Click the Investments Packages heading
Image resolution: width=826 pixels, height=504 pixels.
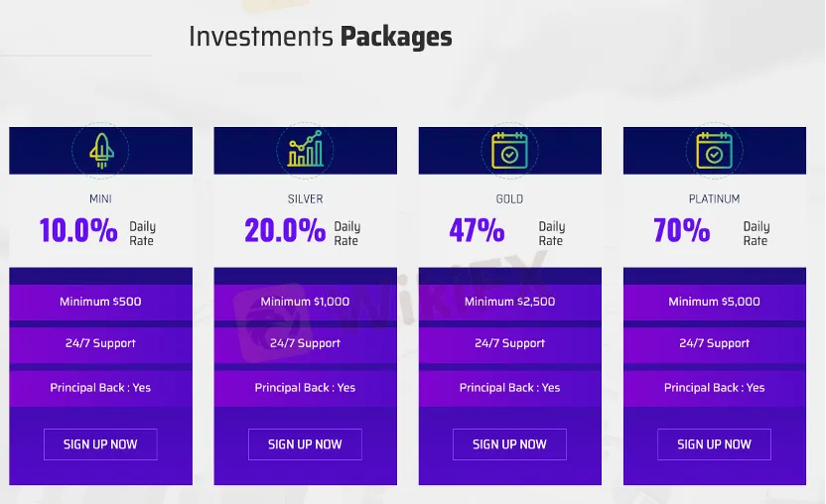320,37
